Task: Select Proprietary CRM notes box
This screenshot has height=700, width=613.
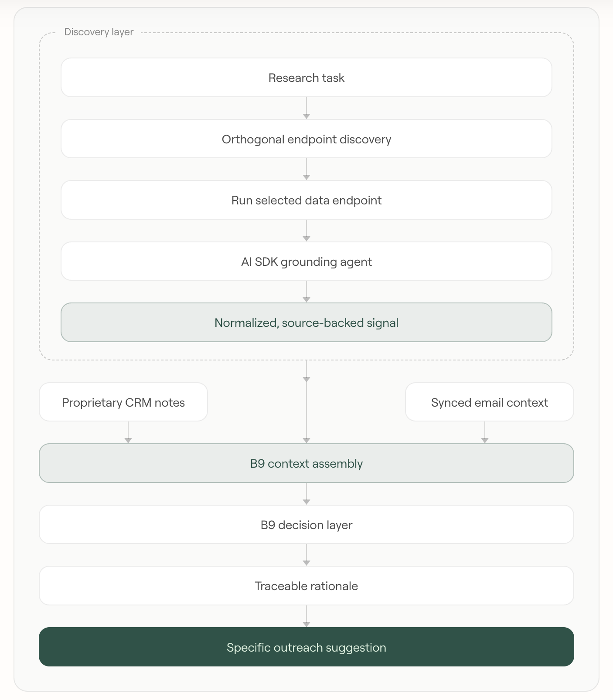Action: coord(123,402)
